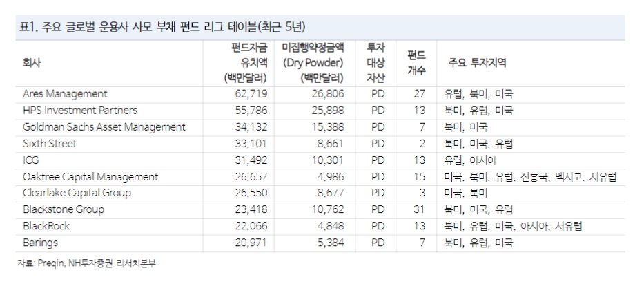Select the value 26,657 for Oaktree
The image size is (644, 293).
click(251, 177)
